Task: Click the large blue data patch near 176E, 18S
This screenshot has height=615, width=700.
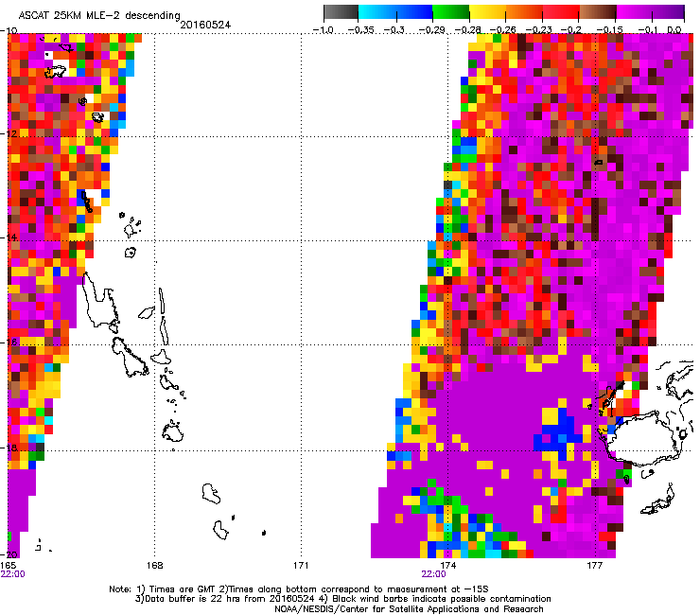Action: click(x=556, y=434)
